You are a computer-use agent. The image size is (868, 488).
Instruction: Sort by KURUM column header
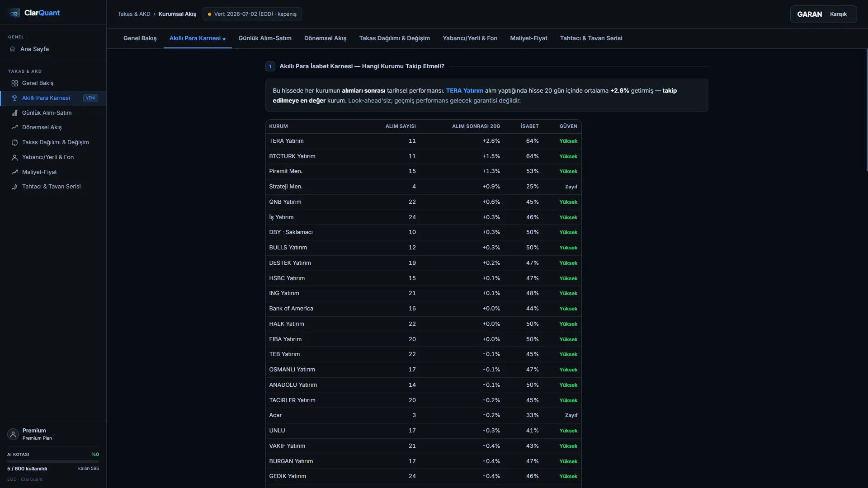click(x=278, y=127)
